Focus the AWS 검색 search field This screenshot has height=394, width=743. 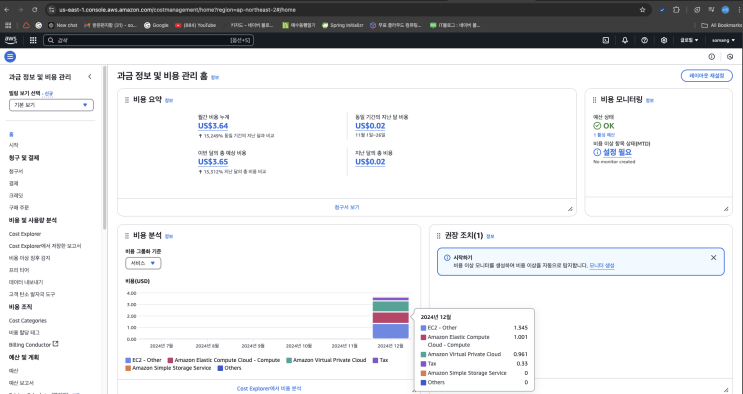(x=148, y=40)
